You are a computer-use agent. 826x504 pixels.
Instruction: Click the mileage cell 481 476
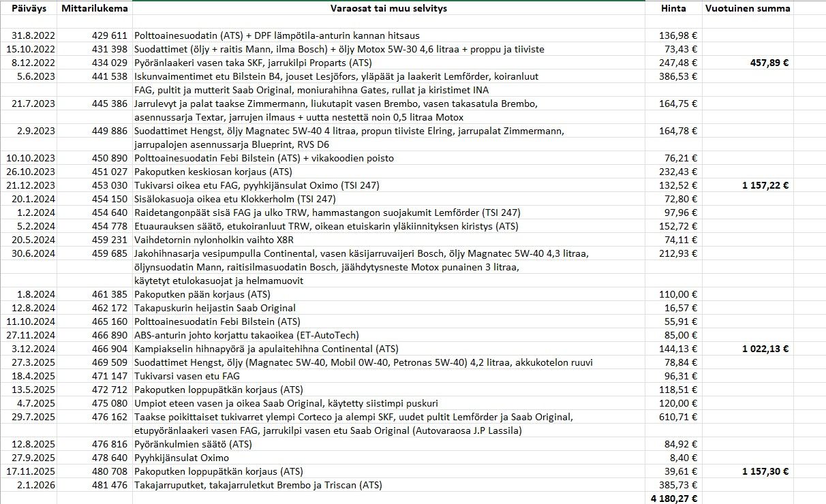[95, 485]
